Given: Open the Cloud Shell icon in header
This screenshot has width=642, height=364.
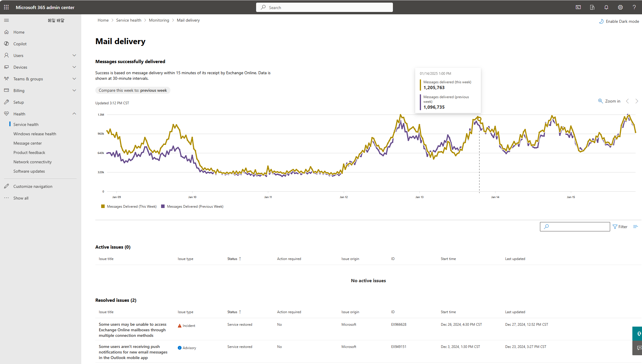Looking at the screenshot, I should pyautogui.click(x=578, y=7).
